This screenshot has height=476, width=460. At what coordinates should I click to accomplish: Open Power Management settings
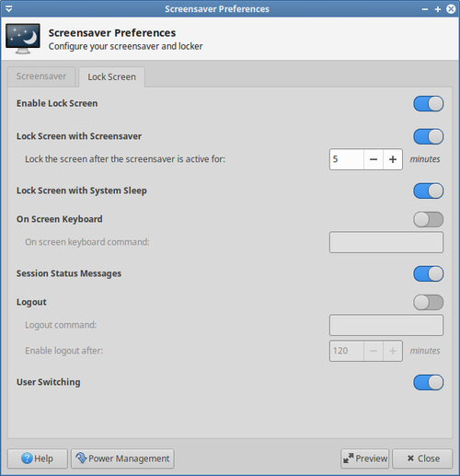(x=122, y=459)
